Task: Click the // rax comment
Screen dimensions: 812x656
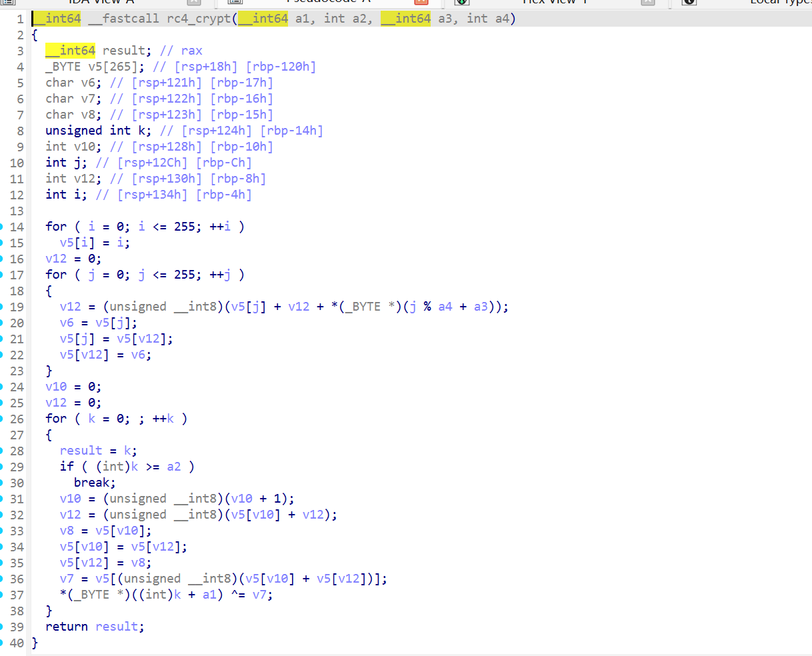Action: coord(181,51)
